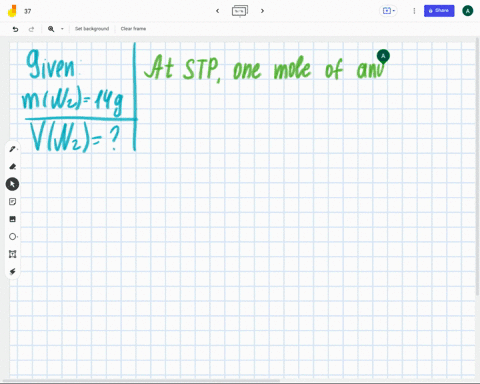Click the vertical scrollbar on right
This screenshot has height=384, width=480.
point(478,167)
